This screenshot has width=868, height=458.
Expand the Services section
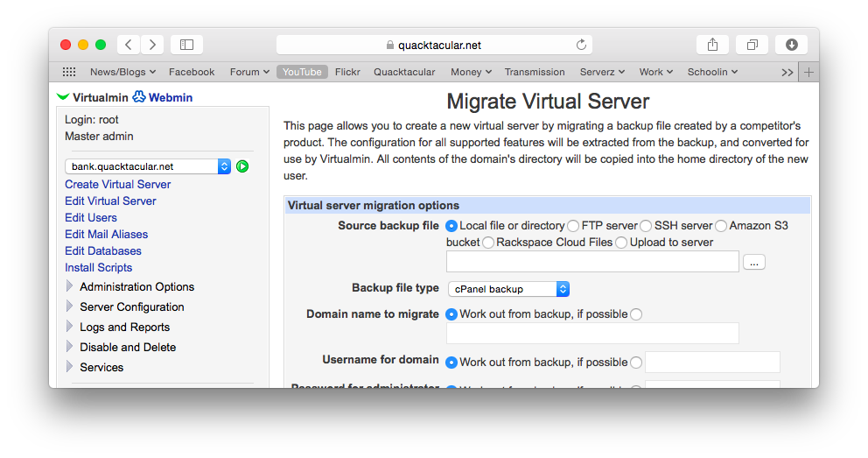pos(70,367)
